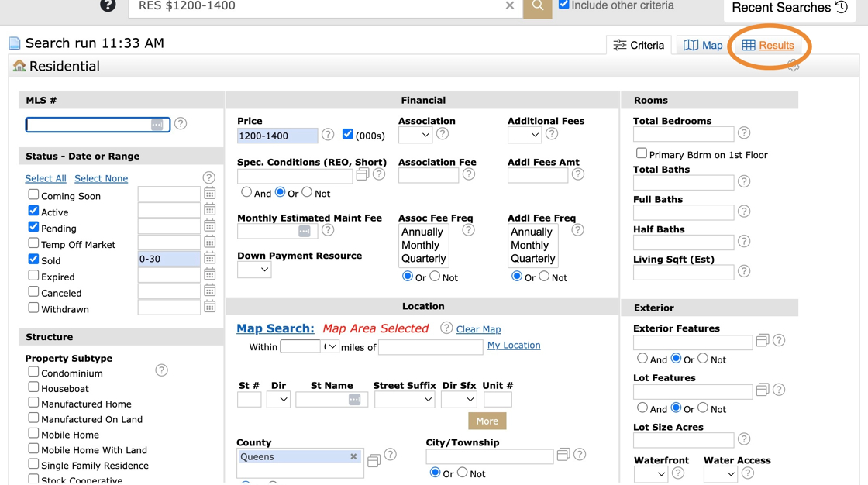
Task: Expand the Association dropdown
Action: tap(415, 135)
